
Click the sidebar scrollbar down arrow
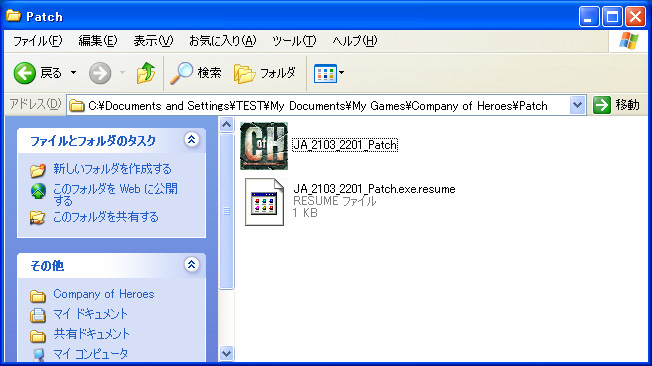pyautogui.click(x=226, y=354)
